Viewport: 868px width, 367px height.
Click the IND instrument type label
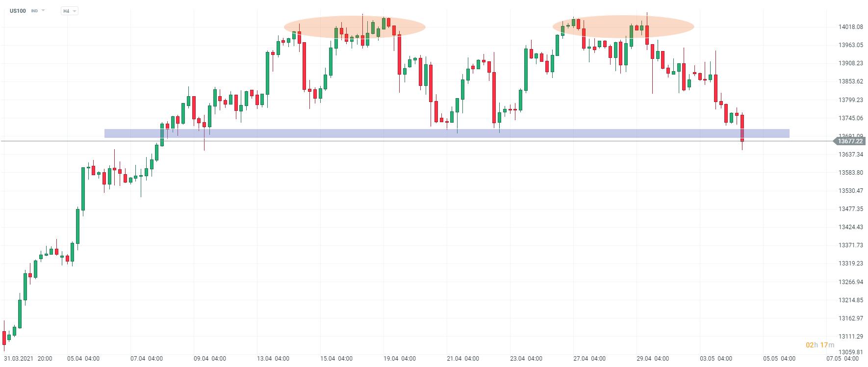click(x=34, y=11)
